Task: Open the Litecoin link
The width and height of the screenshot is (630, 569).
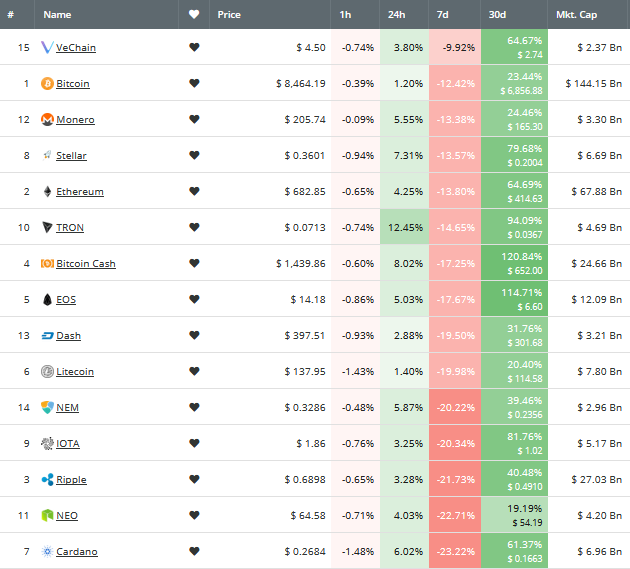Action: coord(75,371)
